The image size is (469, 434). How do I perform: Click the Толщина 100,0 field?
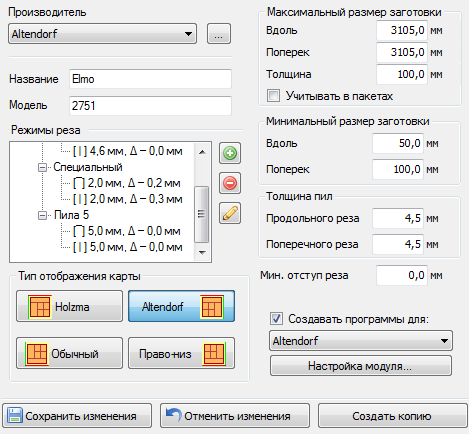coord(402,74)
